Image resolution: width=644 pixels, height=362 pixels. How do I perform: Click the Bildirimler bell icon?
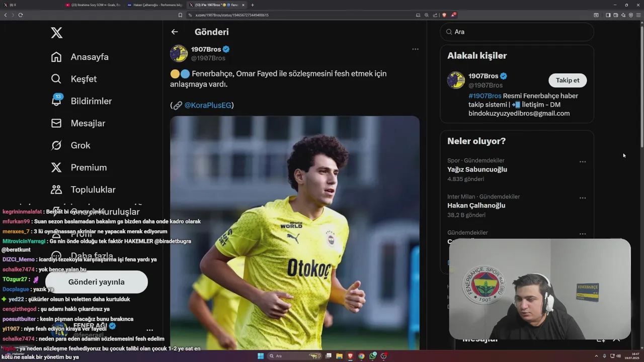click(56, 101)
